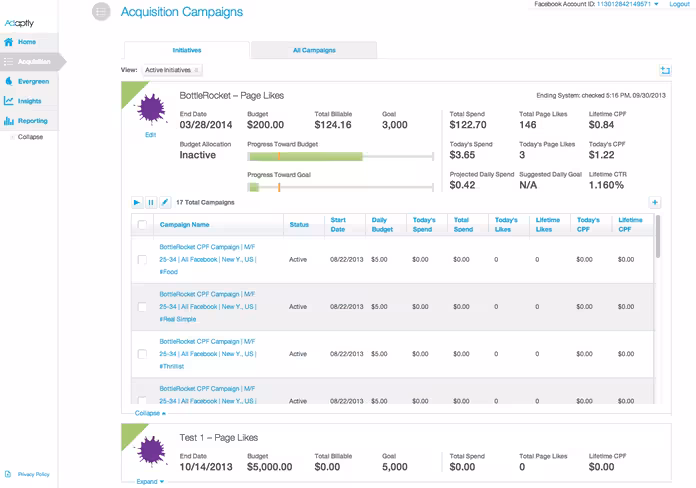Image resolution: width=696 pixels, height=488 pixels.
Task: Tick the select-all campaigns checkbox
Action: [x=142, y=225]
